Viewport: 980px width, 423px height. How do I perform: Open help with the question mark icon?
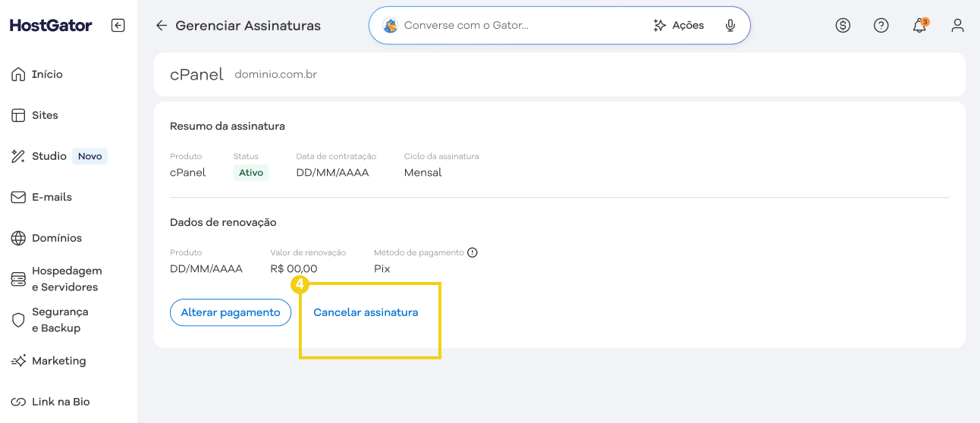pos(881,26)
